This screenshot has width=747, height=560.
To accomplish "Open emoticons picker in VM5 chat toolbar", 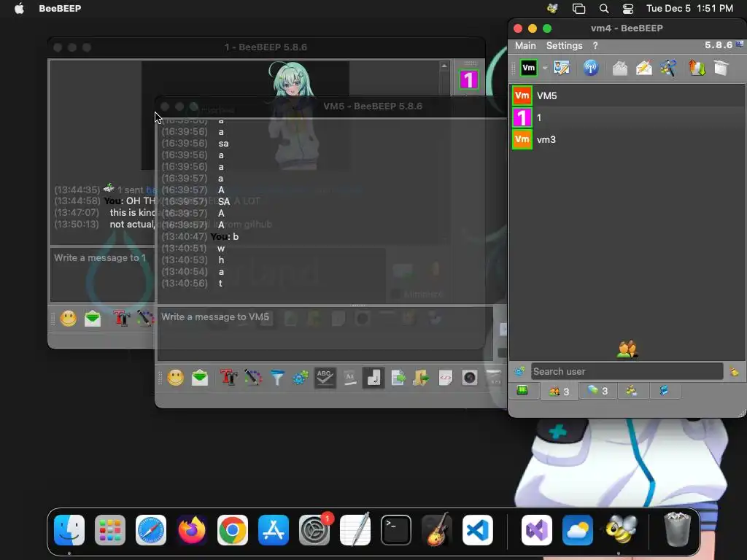I will pyautogui.click(x=175, y=378).
